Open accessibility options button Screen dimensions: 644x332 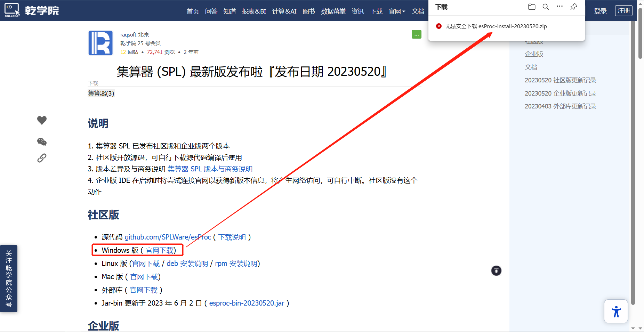(x=616, y=311)
